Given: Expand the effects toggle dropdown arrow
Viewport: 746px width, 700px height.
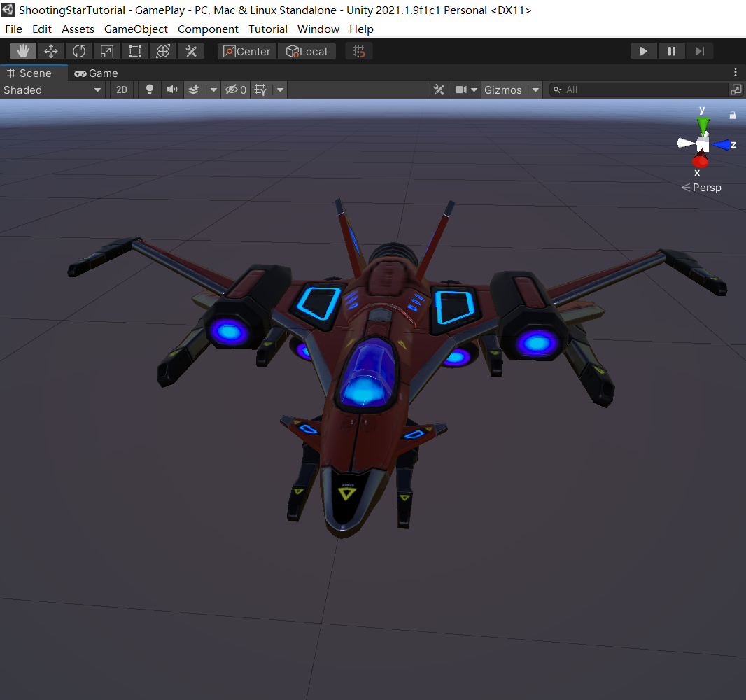Looking at the screenshot, I should [x=213, y=90].
